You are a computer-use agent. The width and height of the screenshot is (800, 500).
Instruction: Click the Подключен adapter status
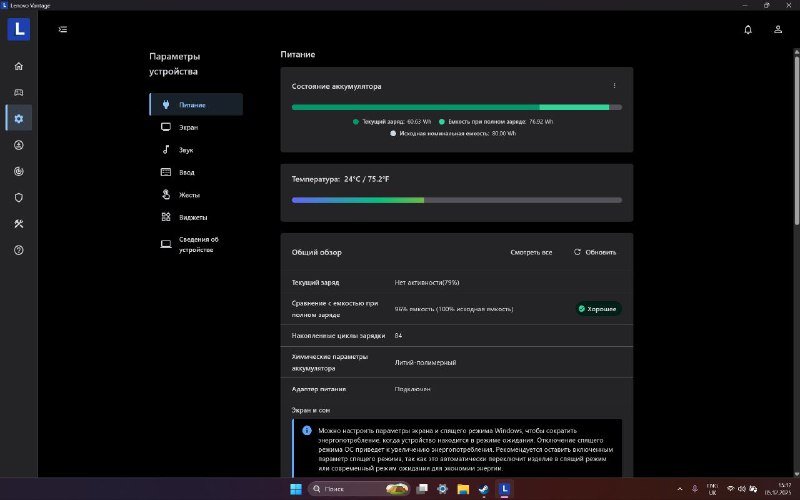pyautogui.click(x=412, y=389)
